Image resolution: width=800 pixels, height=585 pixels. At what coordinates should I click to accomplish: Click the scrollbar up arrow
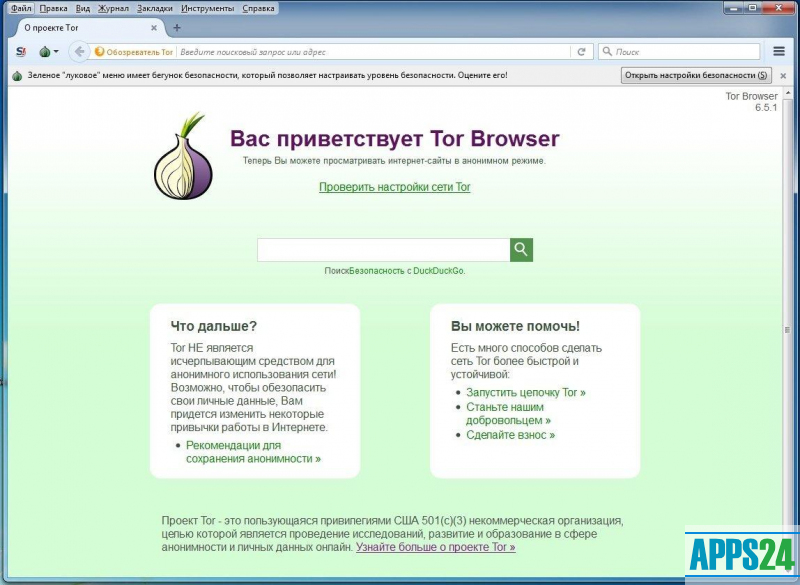[788, 93]
